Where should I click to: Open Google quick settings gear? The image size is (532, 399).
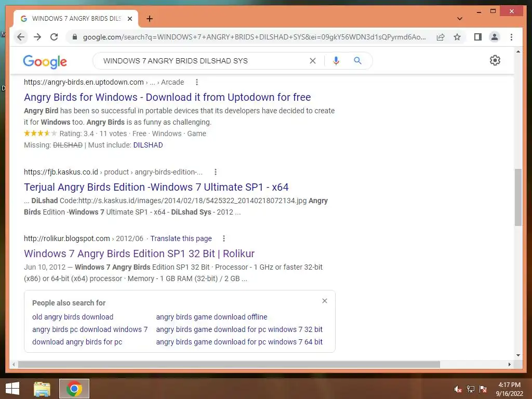495,60
